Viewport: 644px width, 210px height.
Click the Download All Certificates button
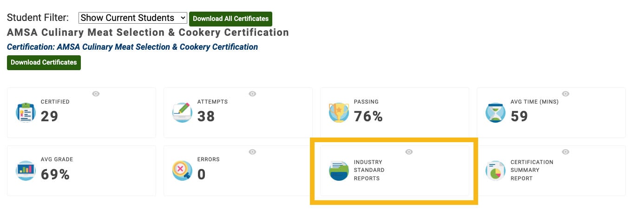(230, 19)
